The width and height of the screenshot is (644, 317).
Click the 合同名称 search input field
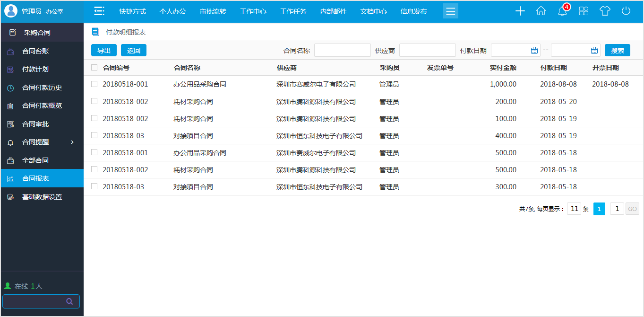(342, 50)
